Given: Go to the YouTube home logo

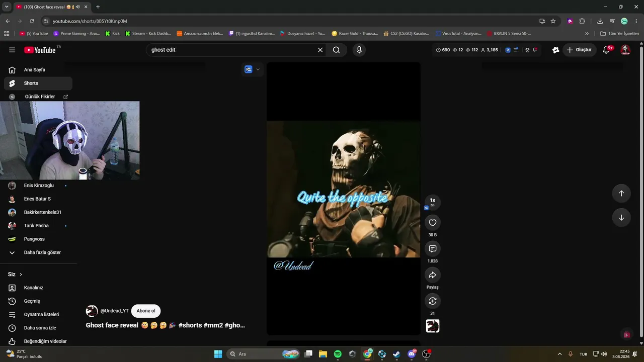Looking at the screenshot, I should (40, 50).
